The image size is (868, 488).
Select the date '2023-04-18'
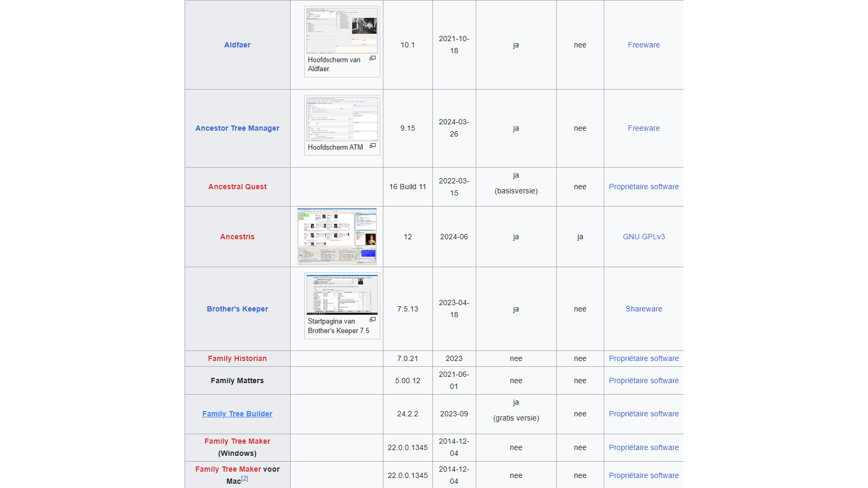coord(454,309)
